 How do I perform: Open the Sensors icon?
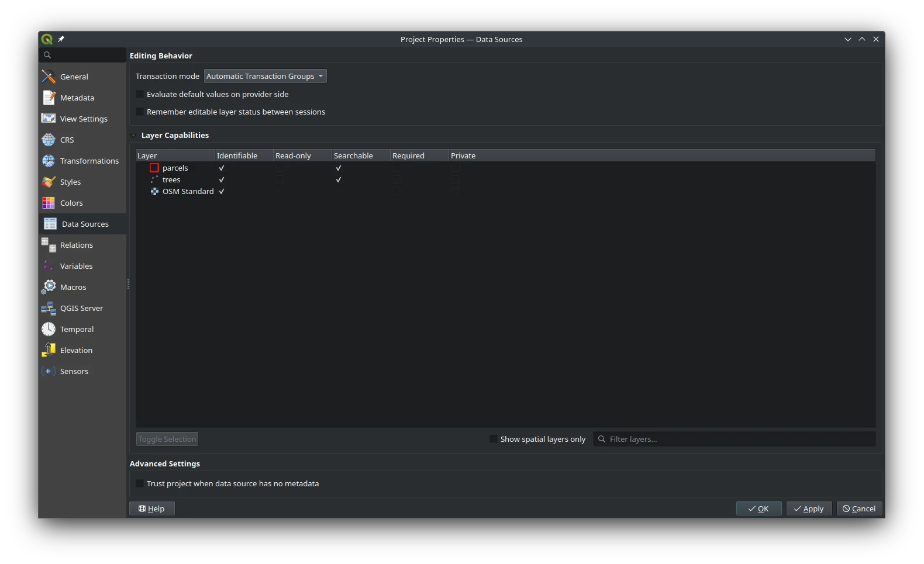coord(49,371)
